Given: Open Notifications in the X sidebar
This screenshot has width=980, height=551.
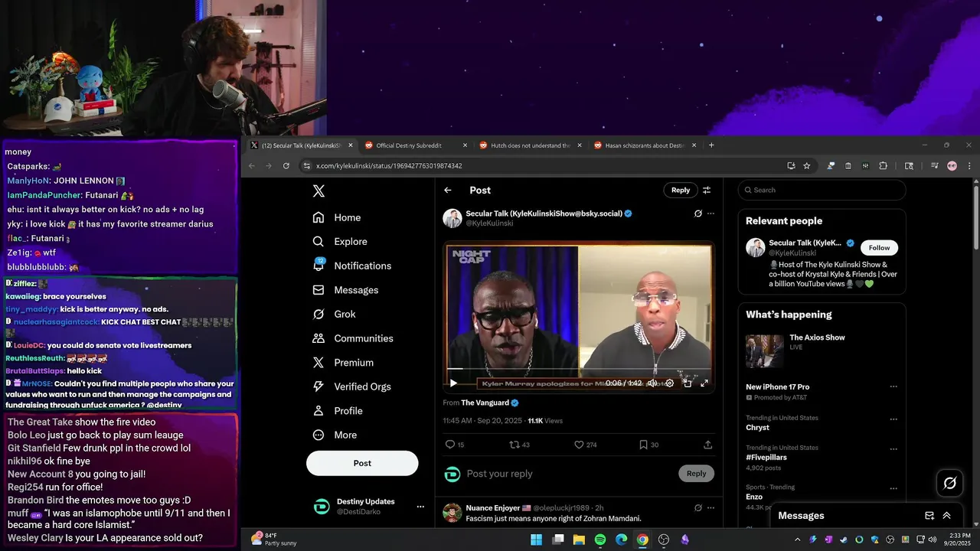Looking at the screenshot, I should point(352,266).
